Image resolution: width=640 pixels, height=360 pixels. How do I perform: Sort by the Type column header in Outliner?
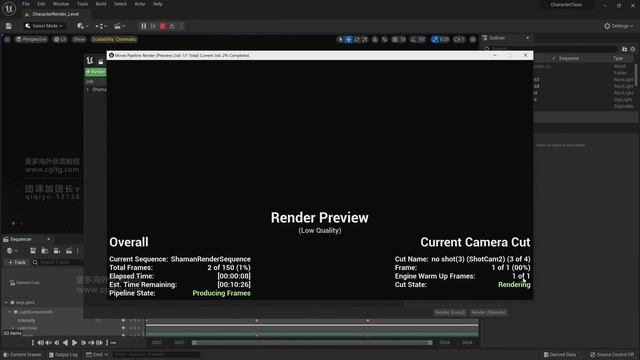point(618,58)
